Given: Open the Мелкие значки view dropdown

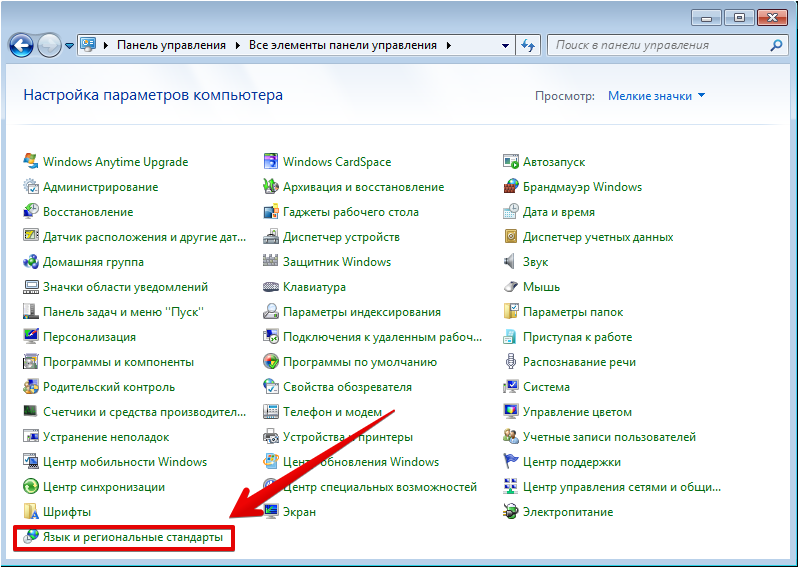Looking at the screenshot, I should pyautogui.click(x=656, y=96).
